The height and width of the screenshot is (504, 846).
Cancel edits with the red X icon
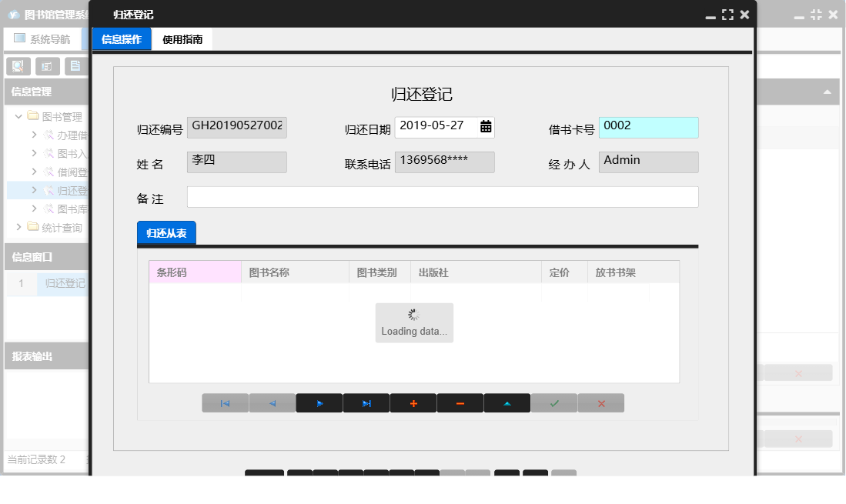(600, 402)
